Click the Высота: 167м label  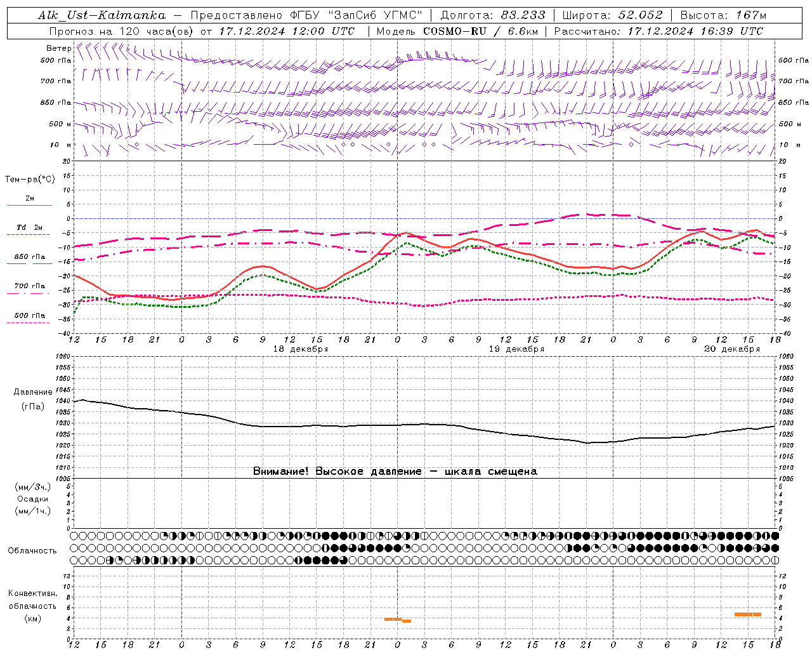723,15
